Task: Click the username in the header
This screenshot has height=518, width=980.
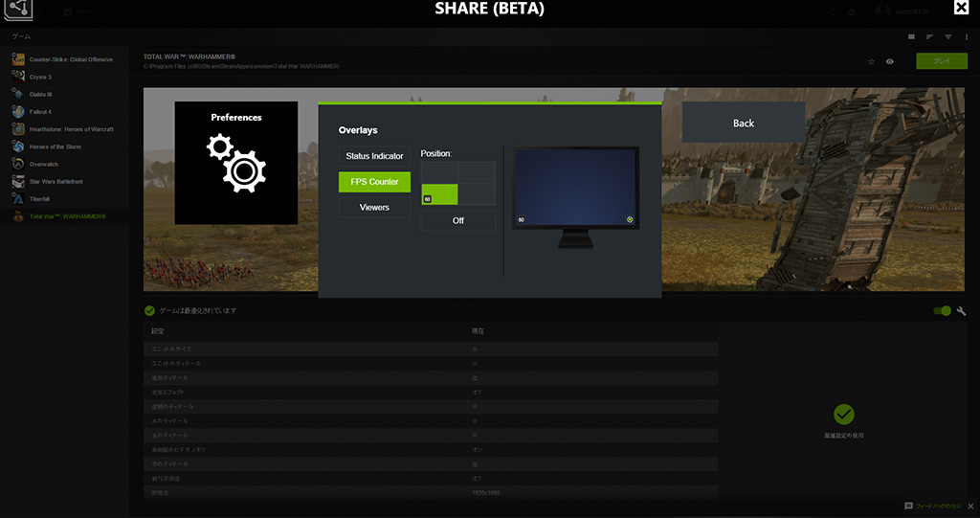Action: click(x=913, y=11)
